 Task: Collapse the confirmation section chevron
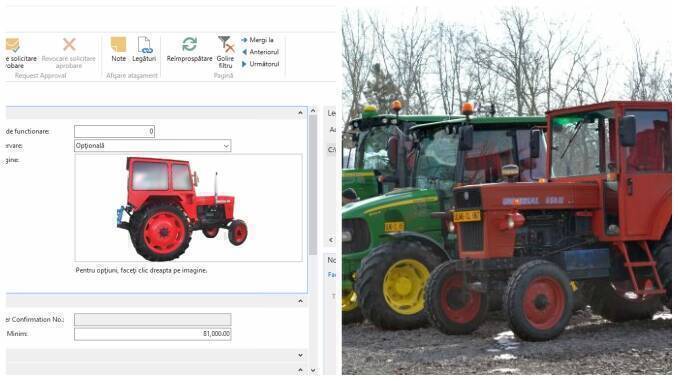[x=301, y=301]
